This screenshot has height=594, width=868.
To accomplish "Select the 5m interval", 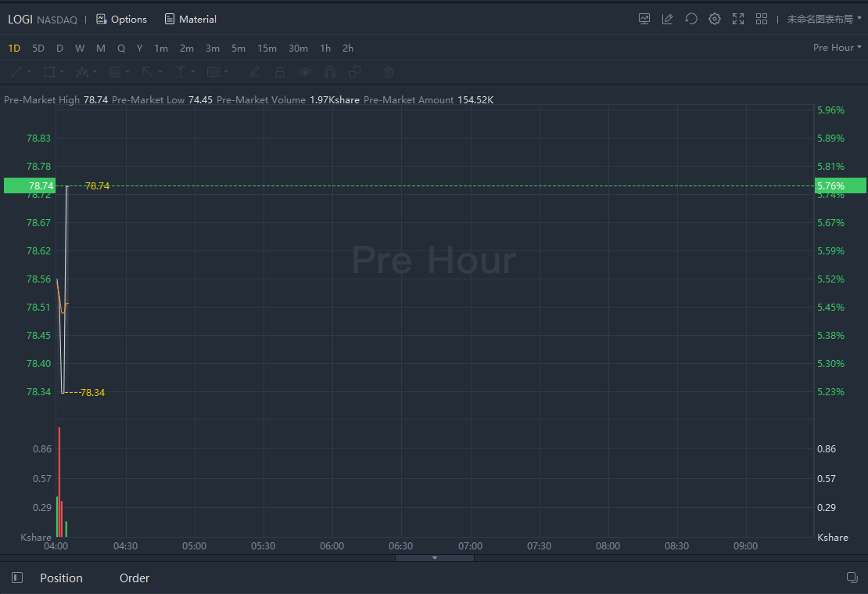I will 239,49.
